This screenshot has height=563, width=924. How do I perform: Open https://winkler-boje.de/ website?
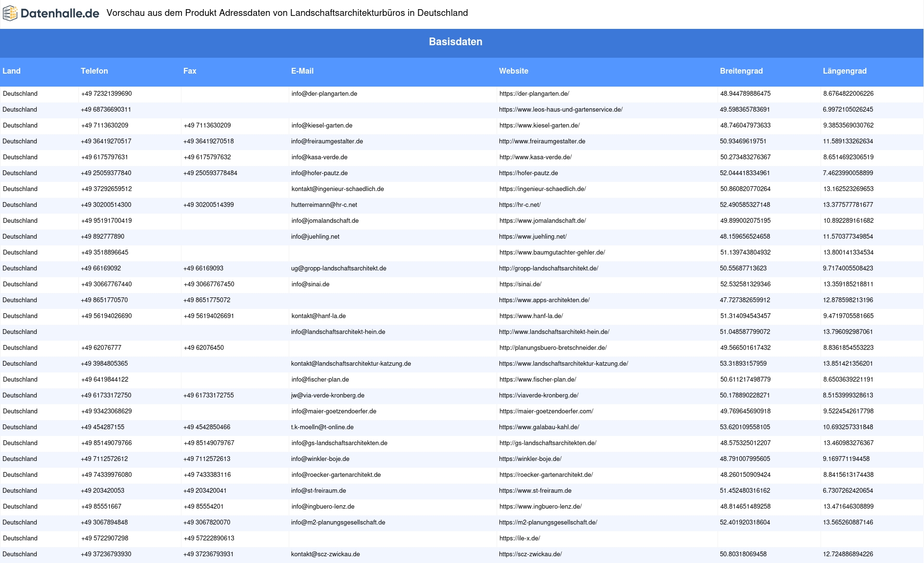click(x=530, y=459)
